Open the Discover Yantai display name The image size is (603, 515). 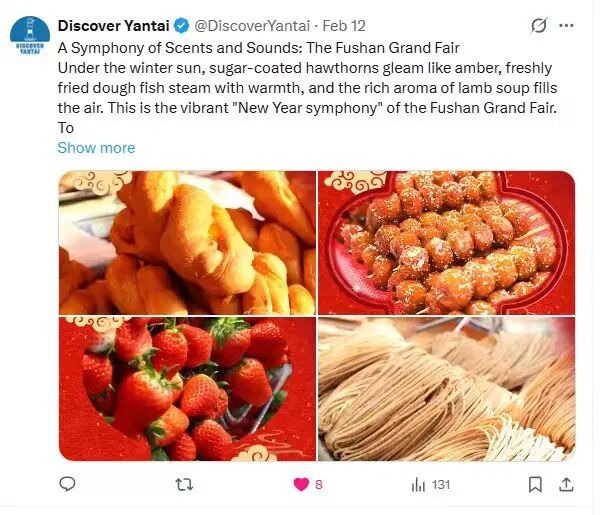[113, 25]
